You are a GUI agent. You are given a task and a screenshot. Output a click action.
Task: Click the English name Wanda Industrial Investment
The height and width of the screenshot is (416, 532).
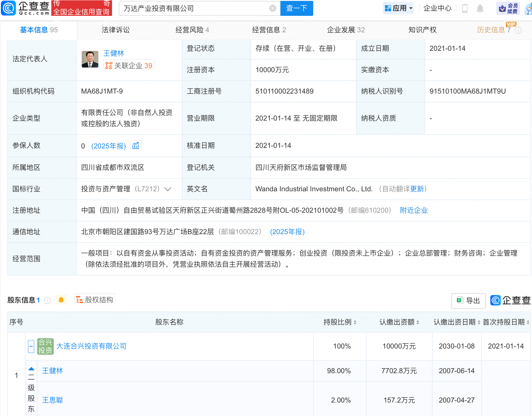[x=314, y=189]
